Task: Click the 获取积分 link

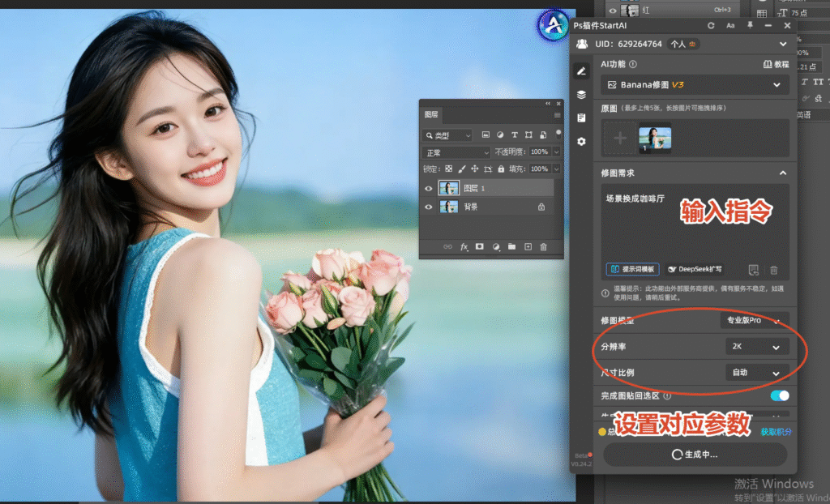Action: tap(776, 432)
